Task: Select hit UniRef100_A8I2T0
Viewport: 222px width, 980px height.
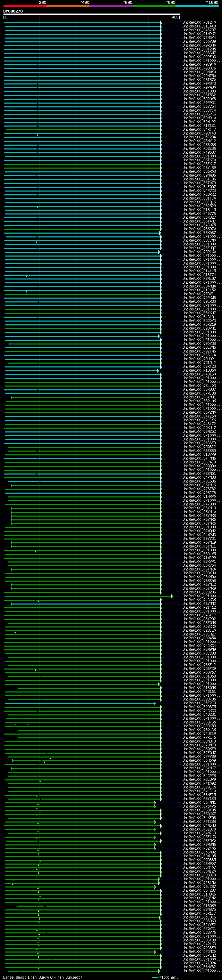Action: [x=199, y=23]
